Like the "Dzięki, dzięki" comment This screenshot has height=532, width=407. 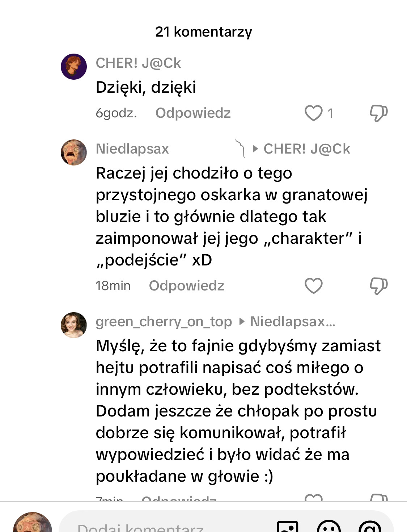tap(313, 113)
